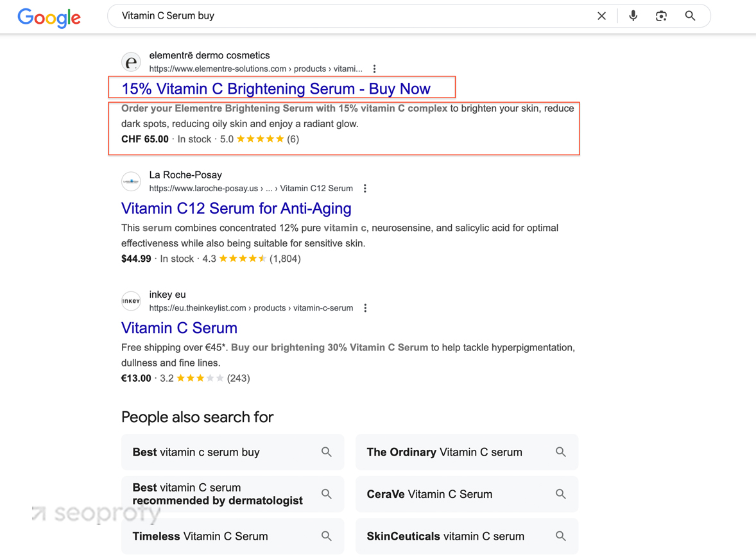Submit search with magnifier icon in search bar

[x=690, y=16]
